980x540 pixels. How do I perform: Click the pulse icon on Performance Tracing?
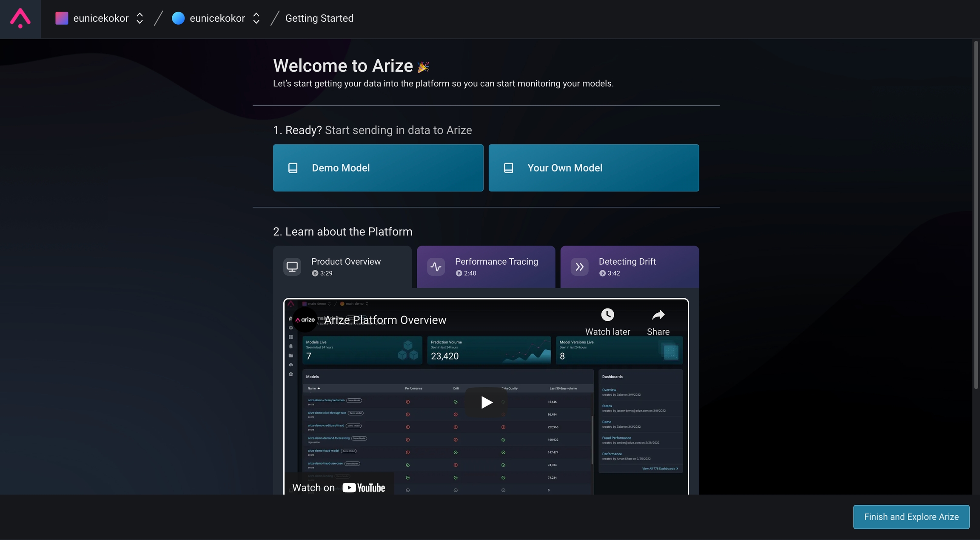tap(436, 267)
